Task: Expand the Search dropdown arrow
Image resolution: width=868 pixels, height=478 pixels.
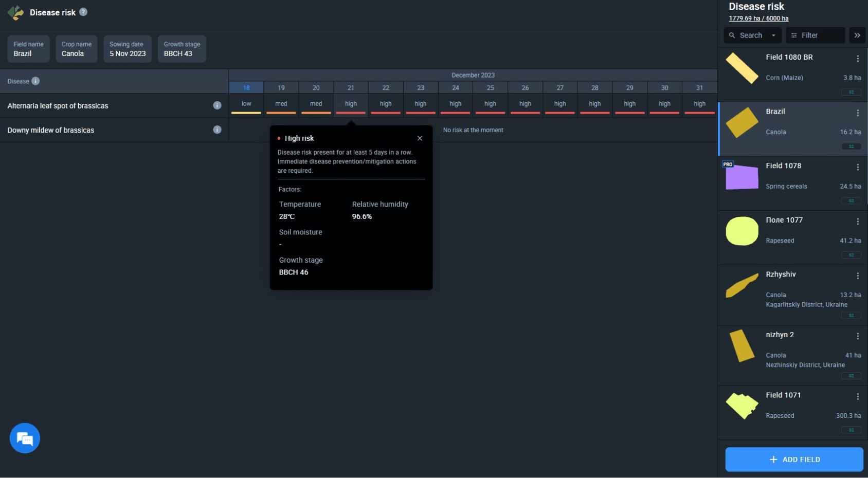Action: (x=773, y=35)
